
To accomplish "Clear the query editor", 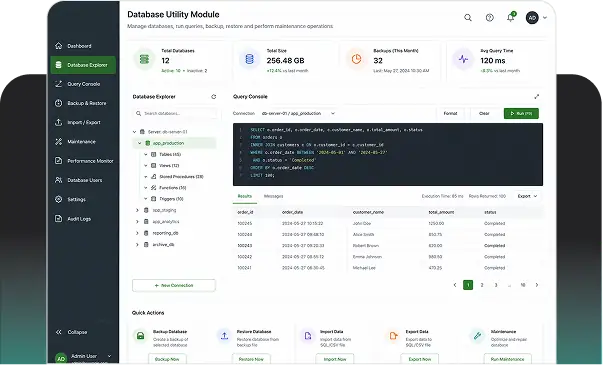I will tap(484, 113).
